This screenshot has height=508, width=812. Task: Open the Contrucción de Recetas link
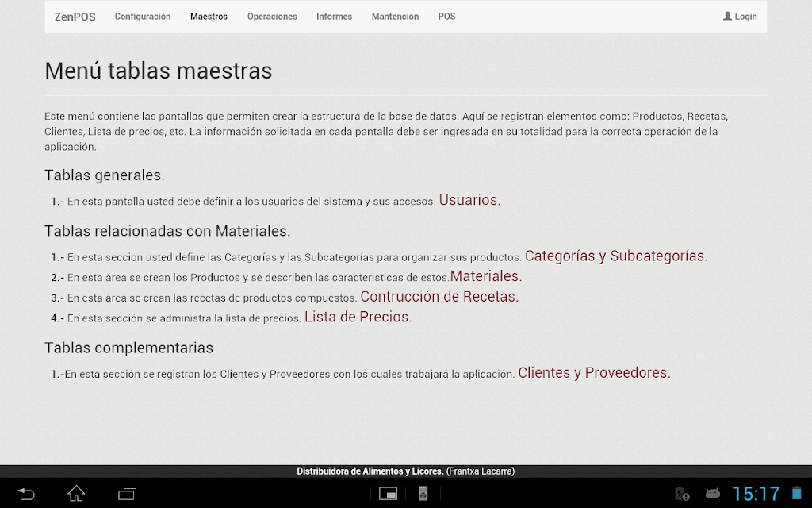click(439, 297)
